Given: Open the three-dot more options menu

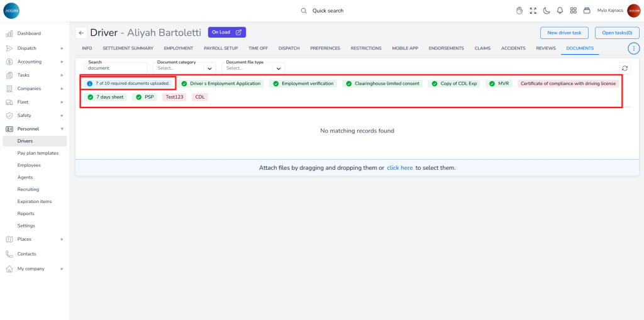Looking at the screenshot, I should click(x=633, y=48).
